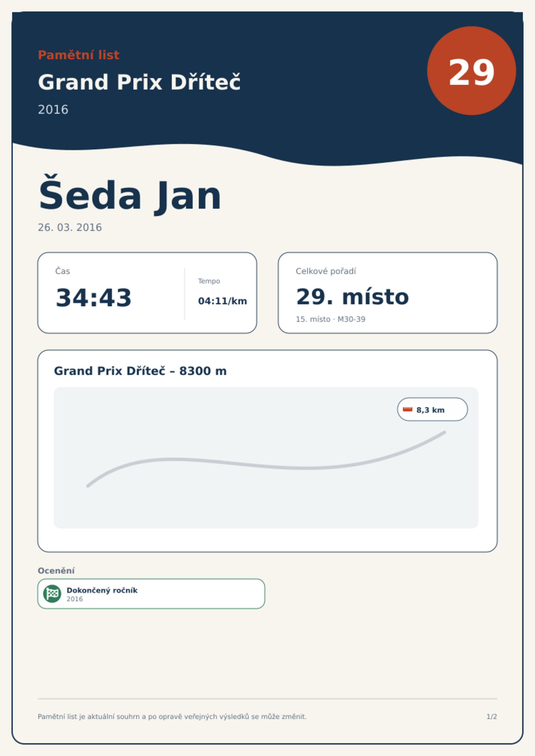Image resolution: width=535 pixels, height=756 pixels.
Task: Click the Celkové pořadí card label
Action: 326,271
